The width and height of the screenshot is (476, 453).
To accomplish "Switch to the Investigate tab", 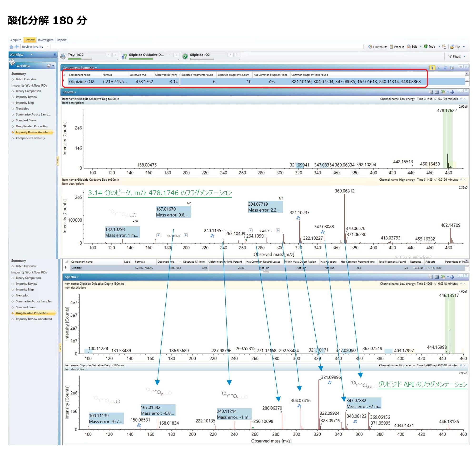I will point(46,40).
